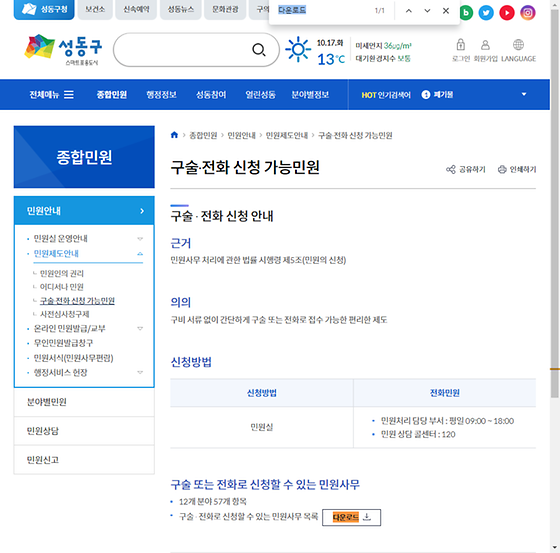This screenshot has width=560, height=553.
Task: Open the YouTube social icon
Action: point(506,13)
